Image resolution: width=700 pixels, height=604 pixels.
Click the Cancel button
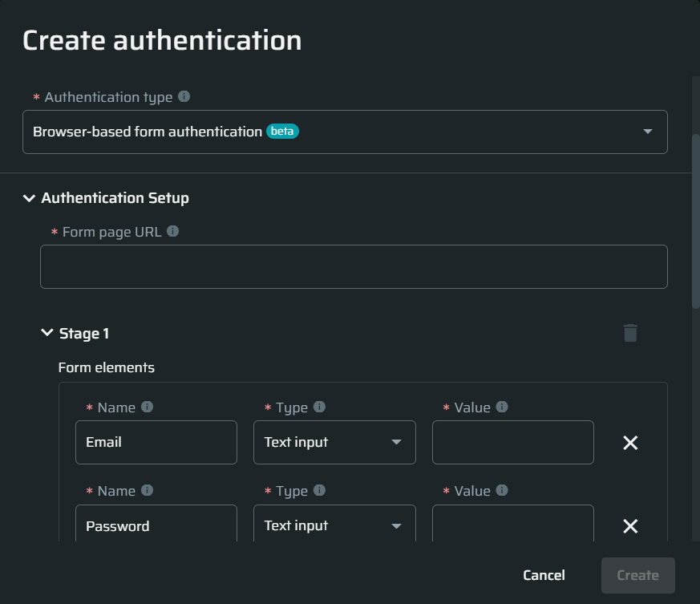click(x=544, y=575)
